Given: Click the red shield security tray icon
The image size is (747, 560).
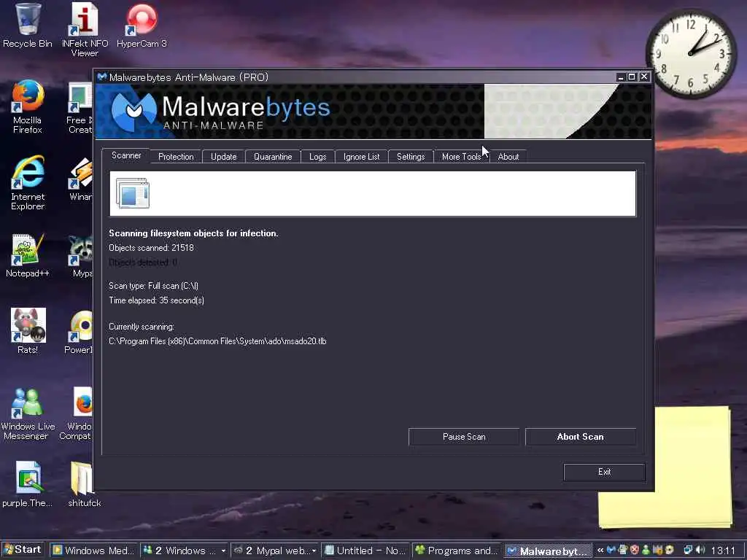Looking at the screenshot, I should pos(635,551).
